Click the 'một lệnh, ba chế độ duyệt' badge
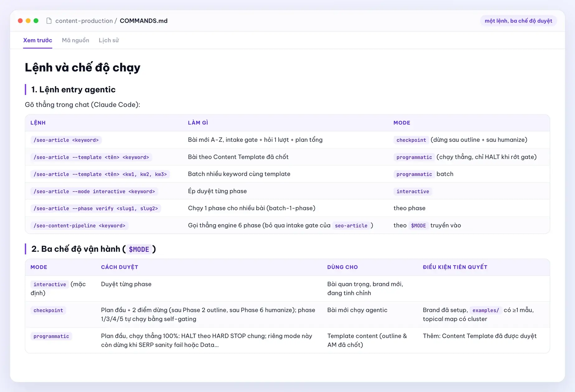 (x=518, y=21)
